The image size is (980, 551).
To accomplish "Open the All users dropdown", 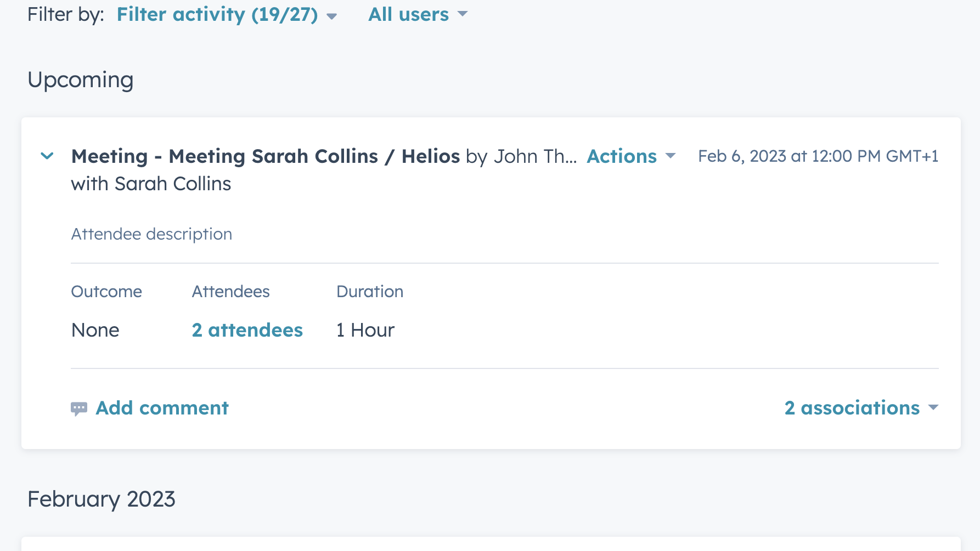I will 409,15.
